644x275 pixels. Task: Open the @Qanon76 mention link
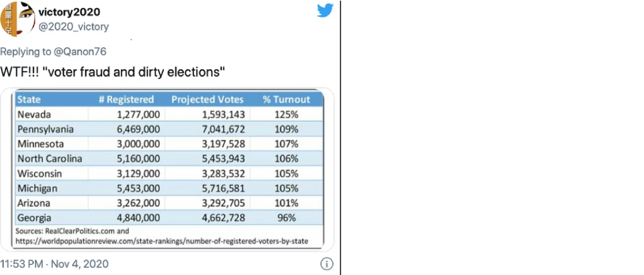coord(79,51)
